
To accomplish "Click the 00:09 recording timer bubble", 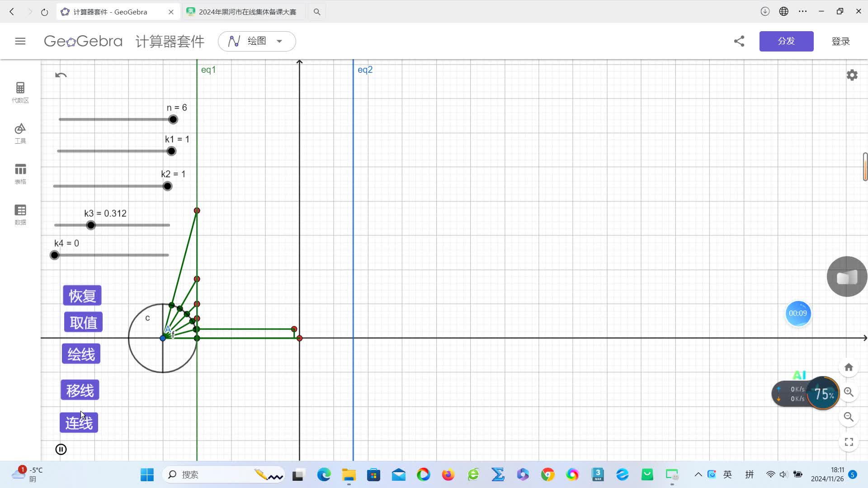I will (x=798, y=313).
